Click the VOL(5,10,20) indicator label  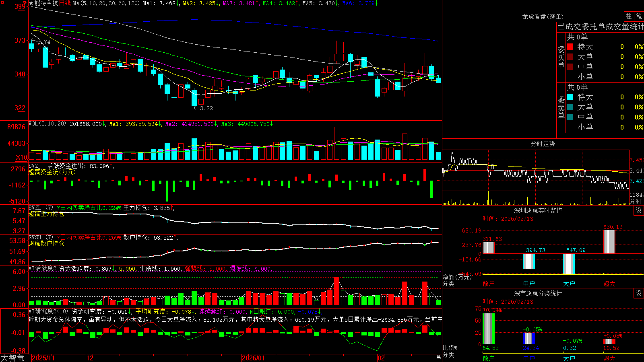coord(47,124)
